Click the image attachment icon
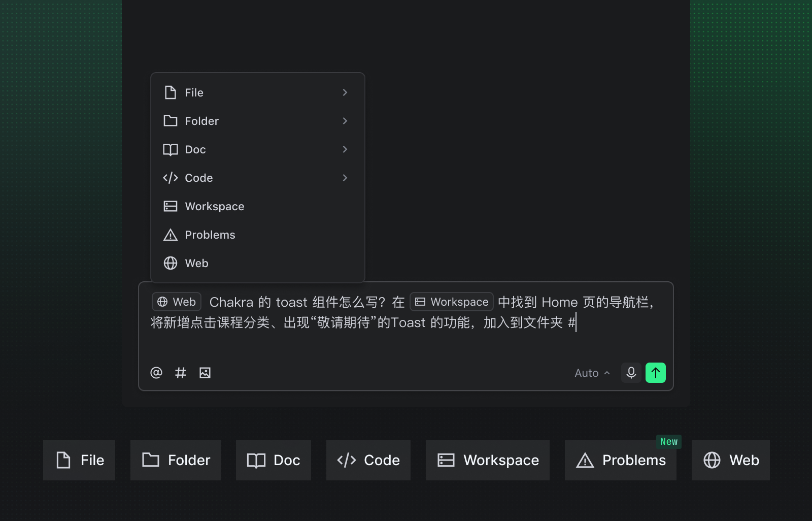Image resolution: width=812 pixels, height=521 pixels. pos(205,373)
